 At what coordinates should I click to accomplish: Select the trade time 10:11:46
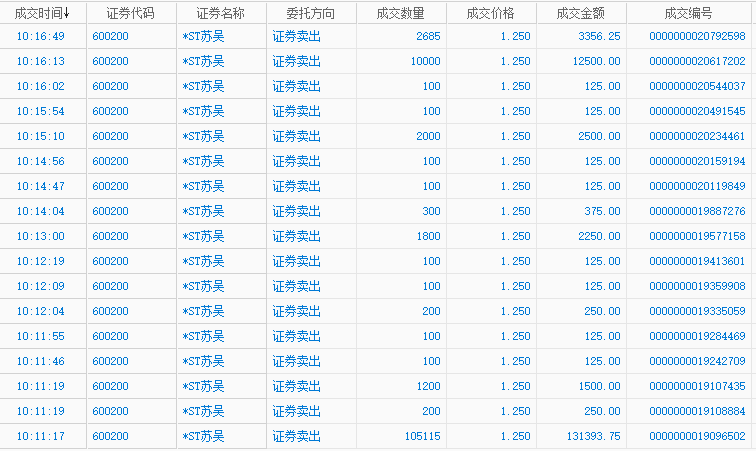click(40, 361)
